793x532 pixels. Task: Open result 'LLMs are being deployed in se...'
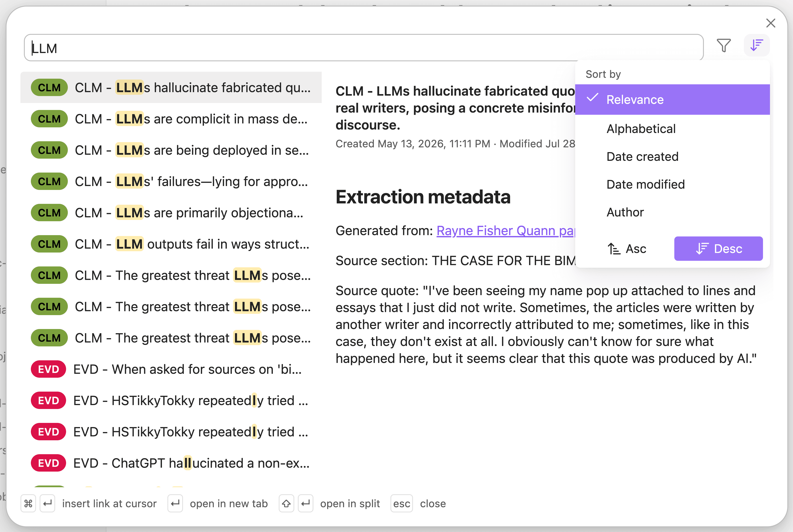[171, 150]
